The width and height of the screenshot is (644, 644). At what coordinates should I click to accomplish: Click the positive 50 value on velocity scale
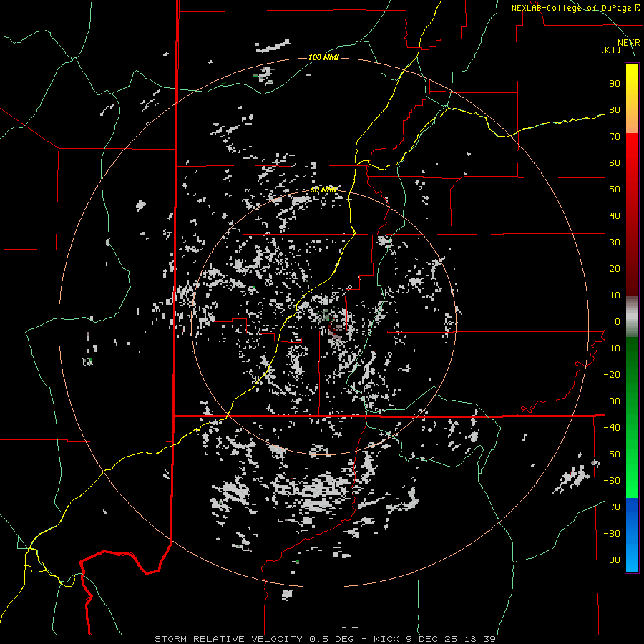[x=615, y=190]
